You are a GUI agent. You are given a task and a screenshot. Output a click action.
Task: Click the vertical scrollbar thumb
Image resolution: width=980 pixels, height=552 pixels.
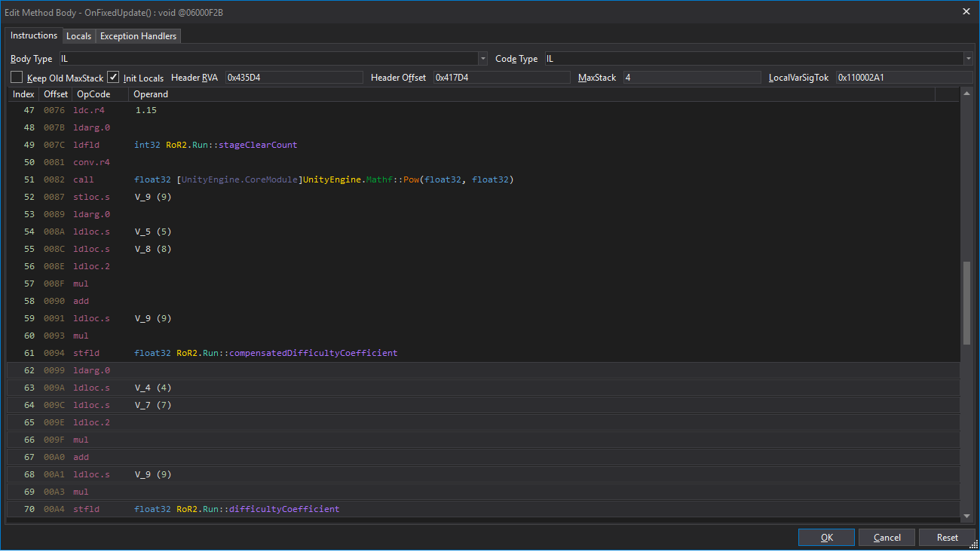[x=967, y=304]
